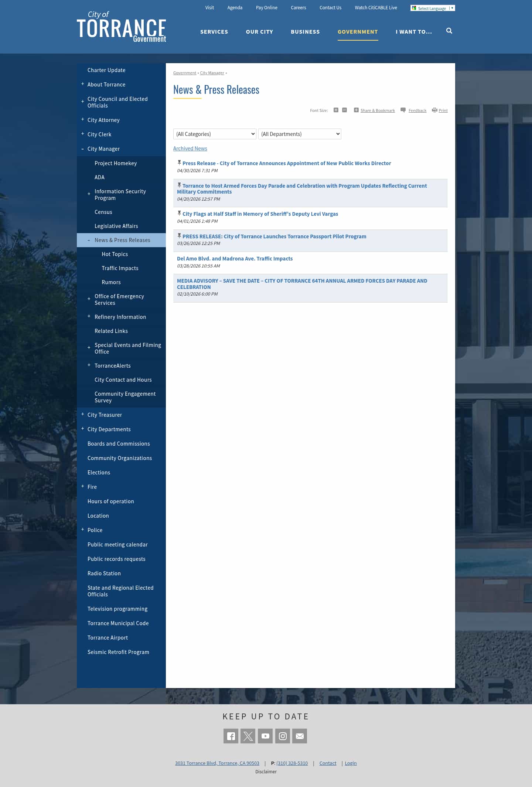Select Charter Update in the sidebar
The image size is (532, 787).
(106, 70)
